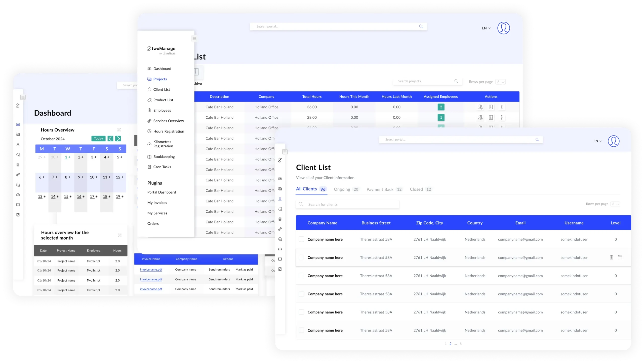The width and height of the screenshot is (644, 363).
Task: Open the first invoicename.pdf link
Action: pos(151,270)
